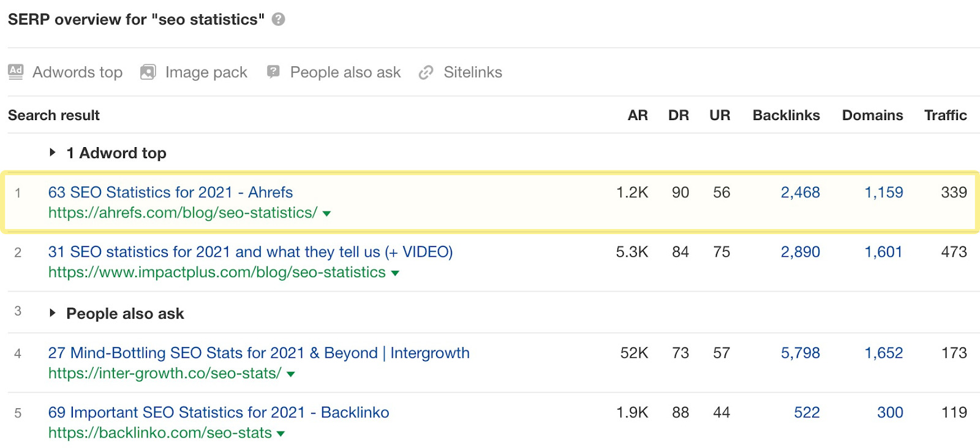
Task: Click the help icon beside the SERP overview title
Action: 278,19
